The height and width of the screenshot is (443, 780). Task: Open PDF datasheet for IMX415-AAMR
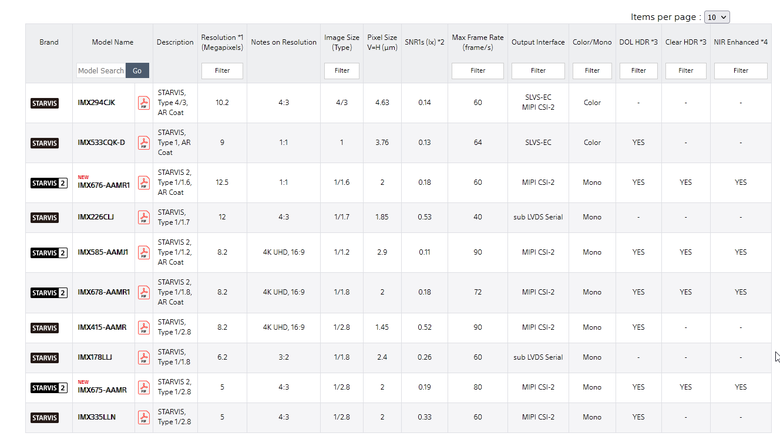pyautogui.click(x=144, y=328)
